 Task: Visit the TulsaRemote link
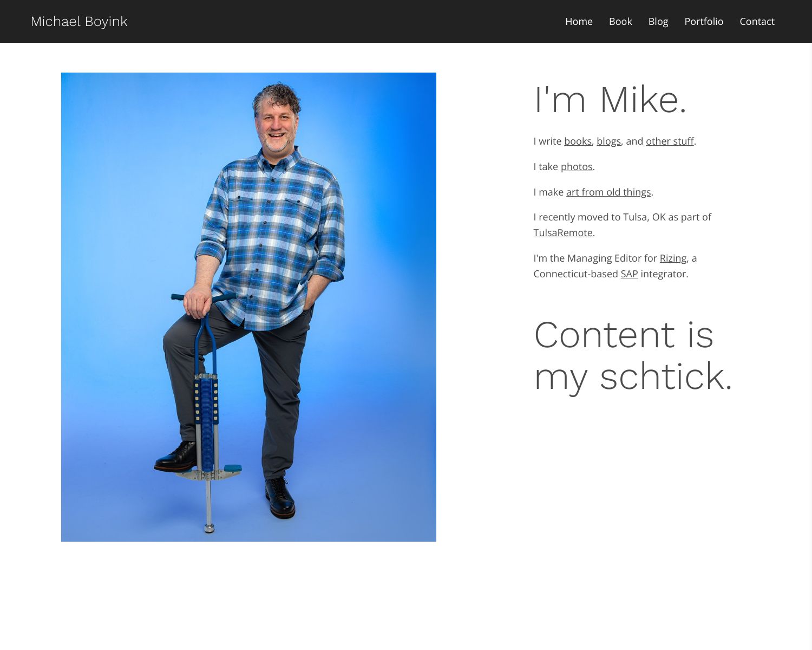[x=563, y=232]
